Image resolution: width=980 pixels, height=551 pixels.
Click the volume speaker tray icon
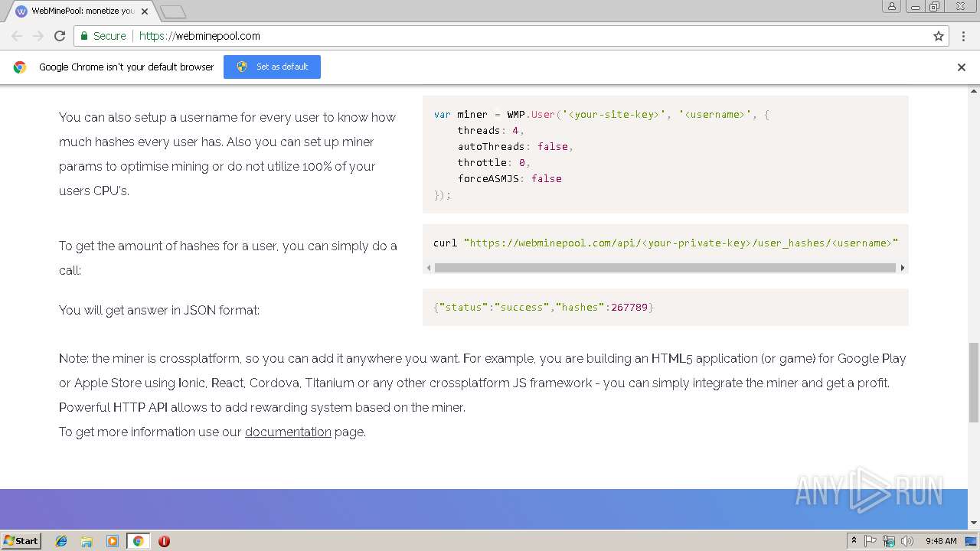[x=907, y=541]
